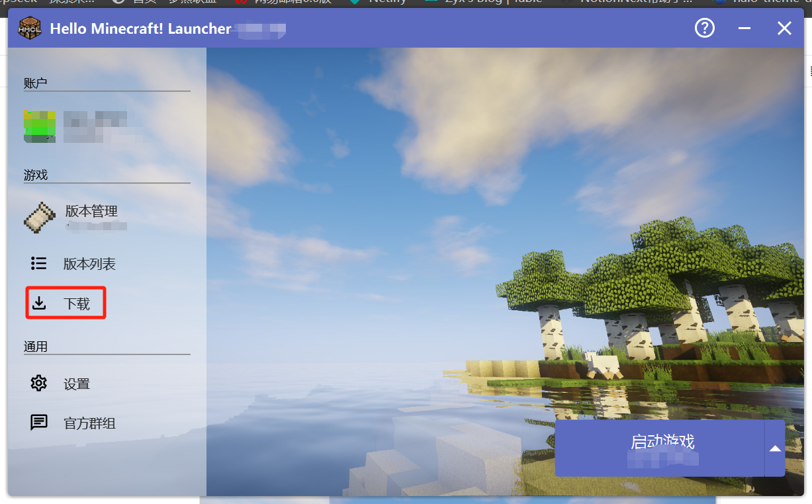Open 官方群组 official group entry
The image size is (812, 504).
pos(107,423)
